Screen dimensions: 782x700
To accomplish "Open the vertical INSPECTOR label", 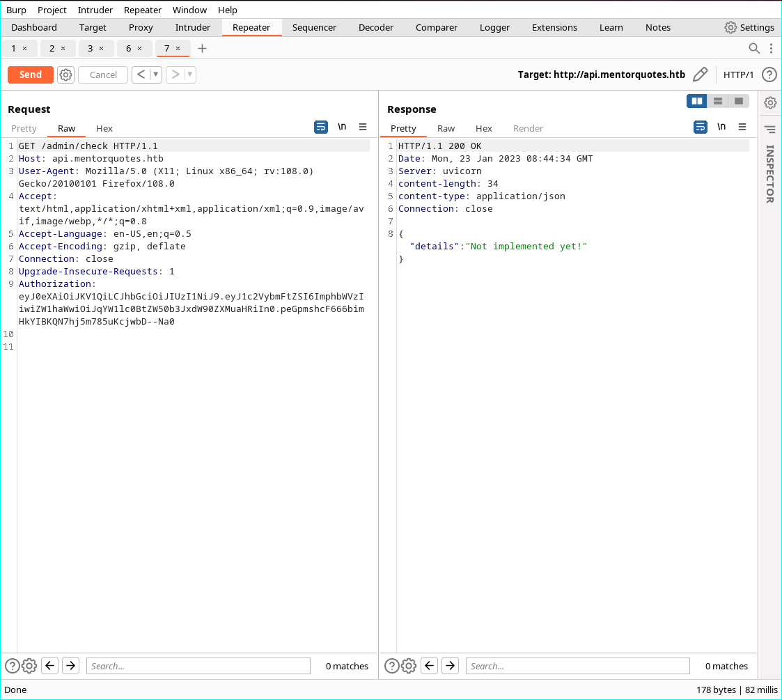I will coord(770,173).
